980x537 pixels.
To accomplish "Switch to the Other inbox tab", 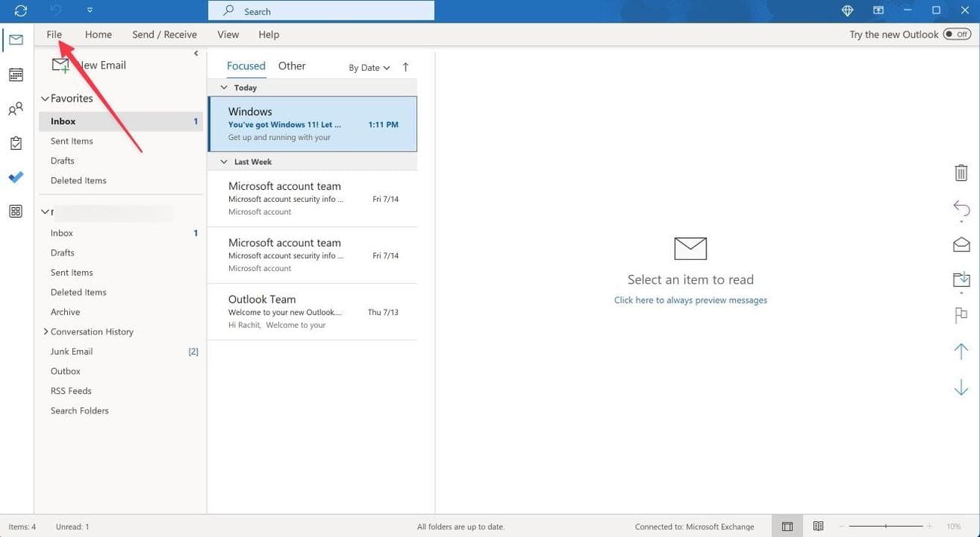I will (x=292, y=66).
